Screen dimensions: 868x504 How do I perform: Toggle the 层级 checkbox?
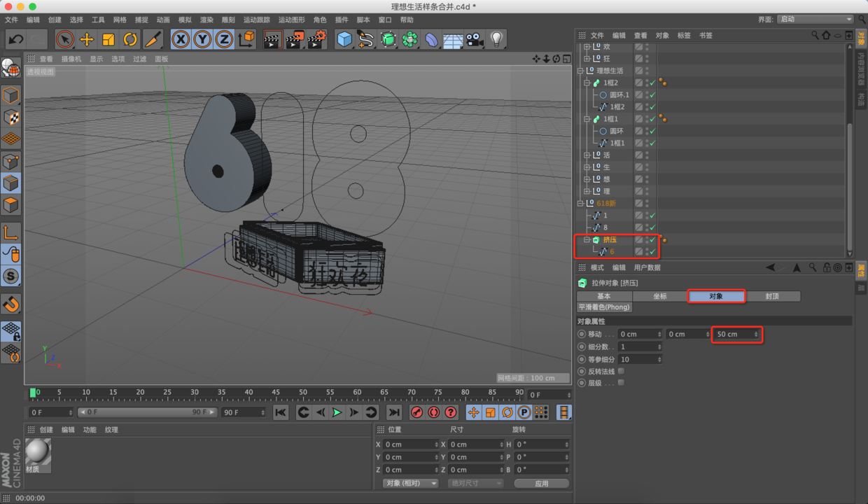tap(621, 383)
